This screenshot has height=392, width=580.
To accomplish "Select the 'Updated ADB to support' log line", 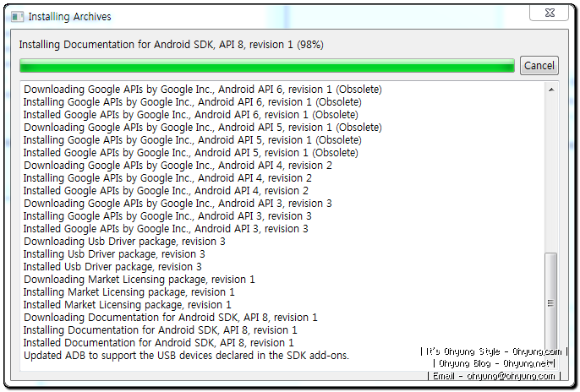I will point(186,356).
